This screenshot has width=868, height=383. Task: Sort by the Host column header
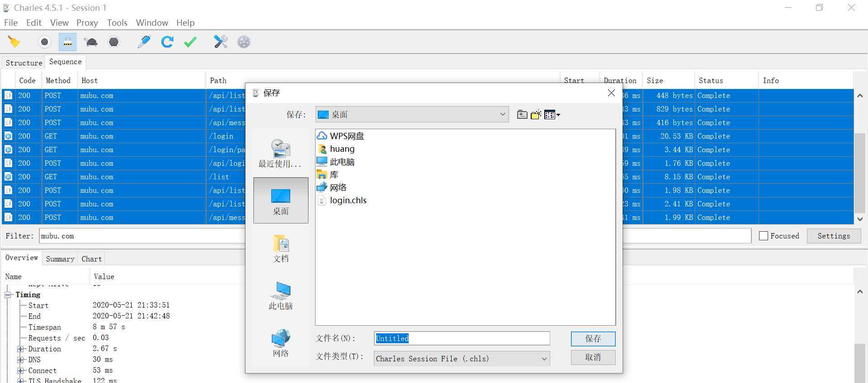click(x=141, y=80)
